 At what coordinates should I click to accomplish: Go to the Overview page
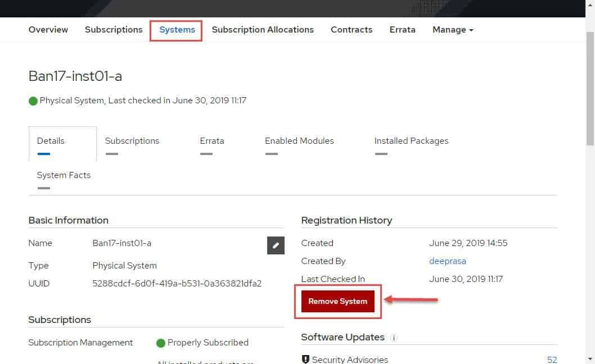tap(48, 29)
